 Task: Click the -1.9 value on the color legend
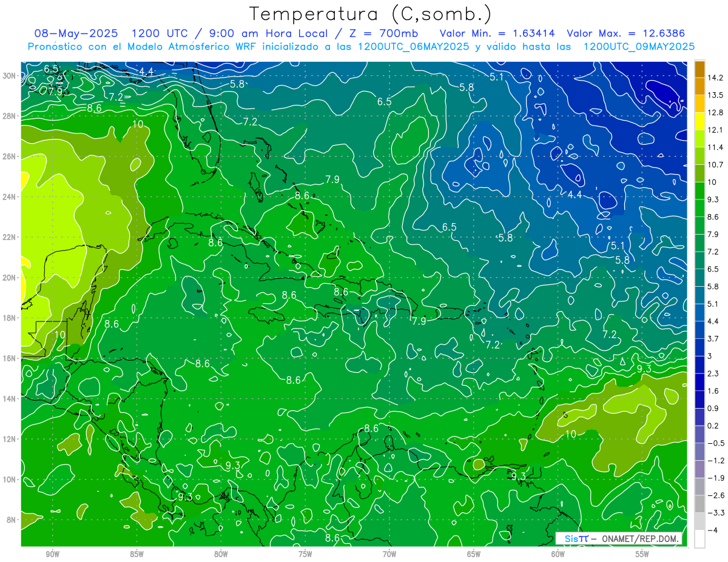tap(716, 478)
